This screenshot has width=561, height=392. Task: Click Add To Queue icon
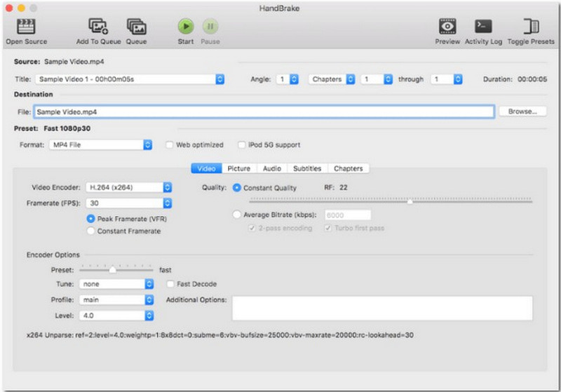pos(98,27)
